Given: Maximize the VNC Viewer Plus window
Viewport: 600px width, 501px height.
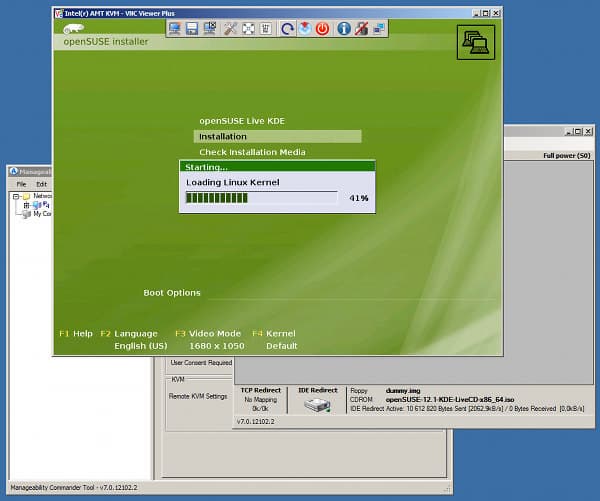Looking at the screenshot, I should point(486,13).
